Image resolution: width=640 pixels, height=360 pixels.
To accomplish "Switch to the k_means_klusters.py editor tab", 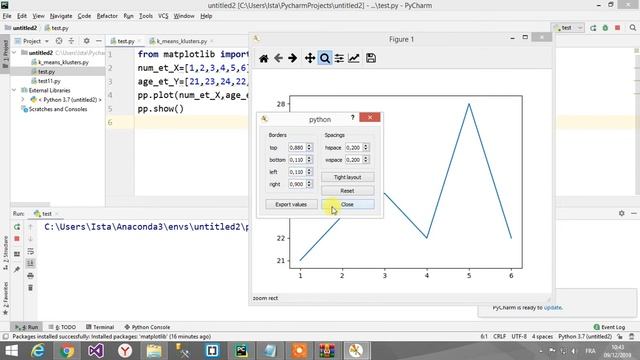I will [x=181, y=41].
